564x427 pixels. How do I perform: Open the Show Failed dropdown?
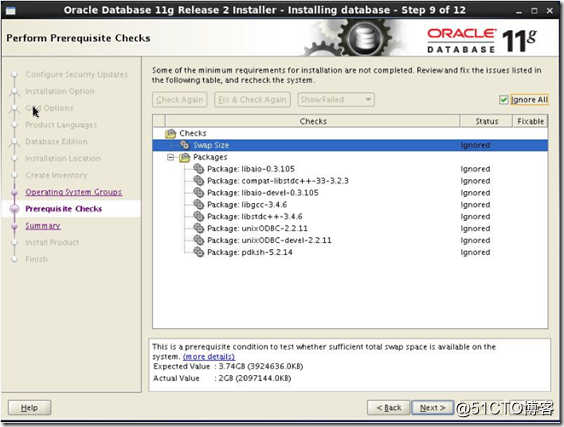336,100
